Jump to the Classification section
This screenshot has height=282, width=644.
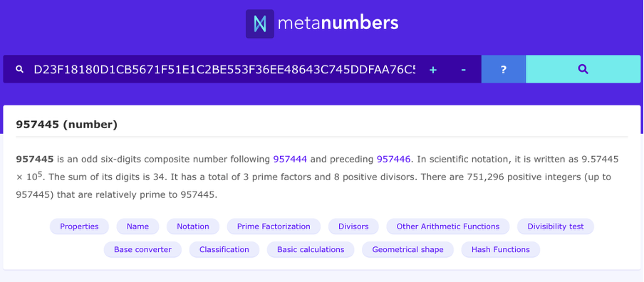tap(224, 249)
